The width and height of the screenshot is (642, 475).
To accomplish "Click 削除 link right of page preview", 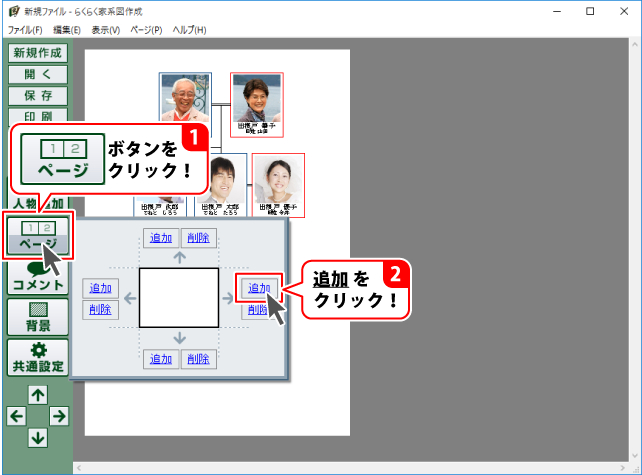I will click(x=258, y=310).
